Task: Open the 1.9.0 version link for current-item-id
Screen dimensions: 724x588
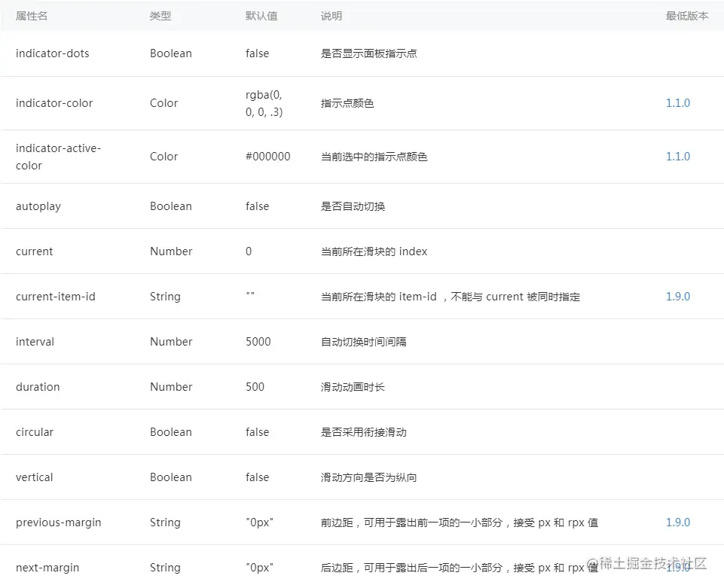Action: click(x=677, y=297)
